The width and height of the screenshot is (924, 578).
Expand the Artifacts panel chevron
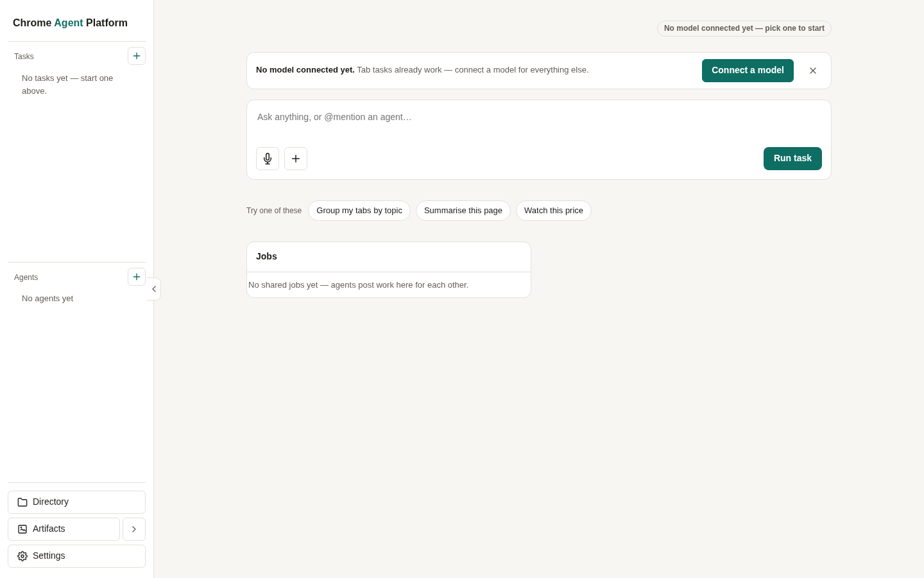(134, 529)
